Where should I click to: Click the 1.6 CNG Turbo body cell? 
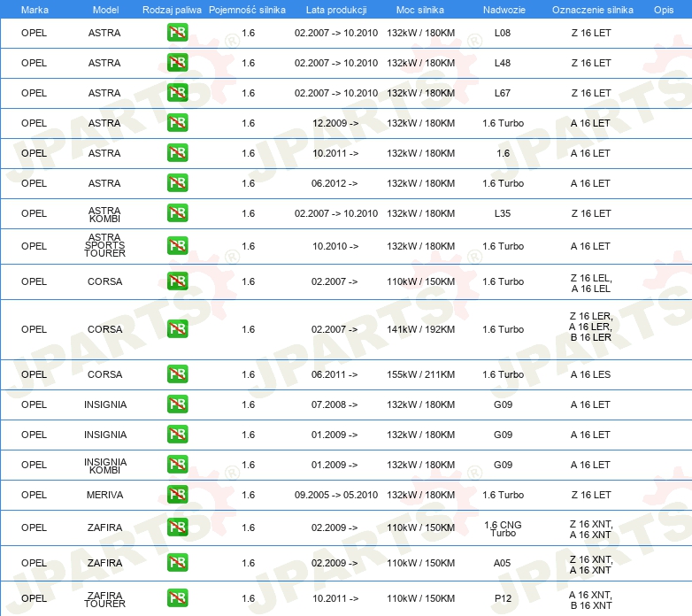tap(504, 528)
